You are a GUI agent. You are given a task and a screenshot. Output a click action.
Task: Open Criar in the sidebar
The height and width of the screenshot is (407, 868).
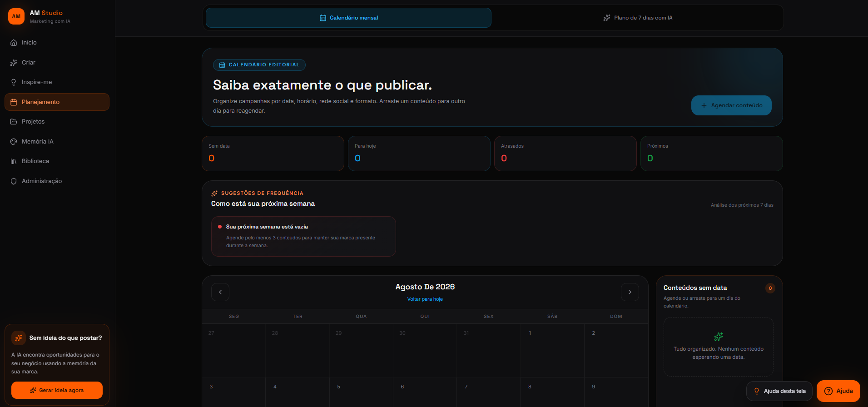(x=57, y=63)
